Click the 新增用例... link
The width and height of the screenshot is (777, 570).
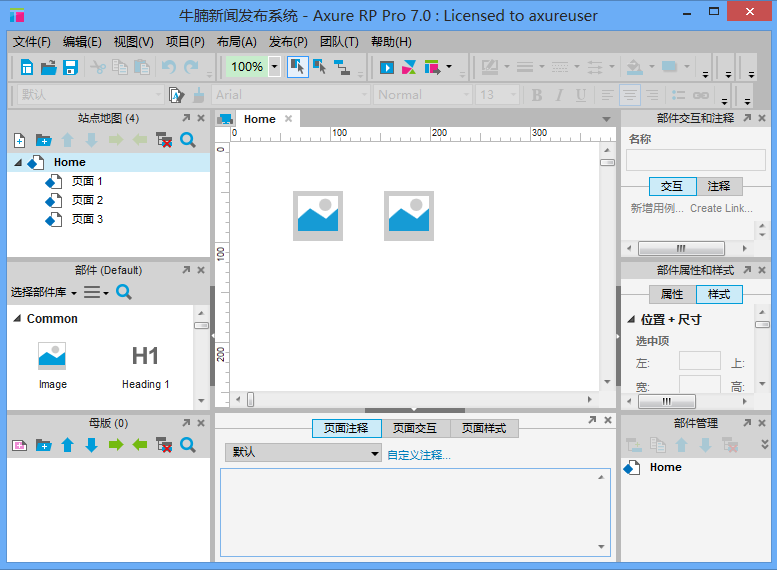[x=657, y=208]
